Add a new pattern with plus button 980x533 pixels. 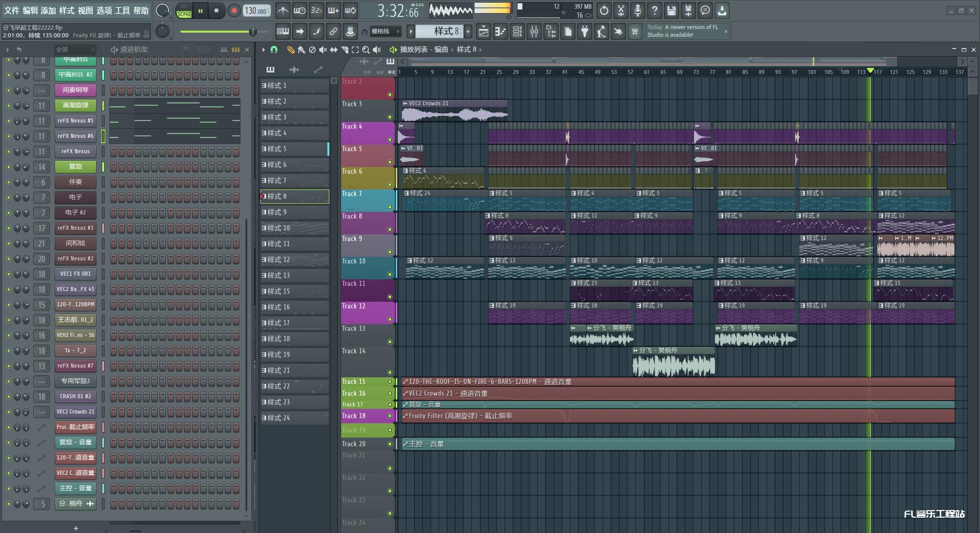(x=468, y=32)
